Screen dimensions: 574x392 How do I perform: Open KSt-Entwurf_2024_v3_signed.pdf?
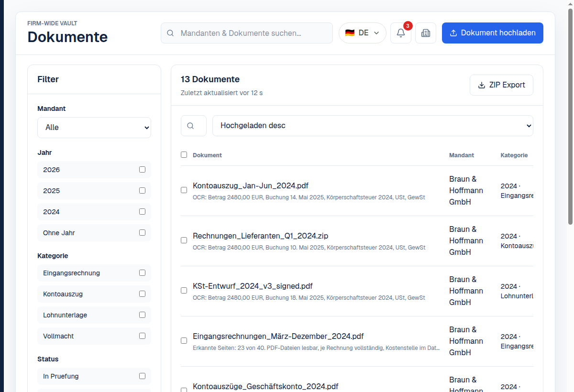(253, 286)
